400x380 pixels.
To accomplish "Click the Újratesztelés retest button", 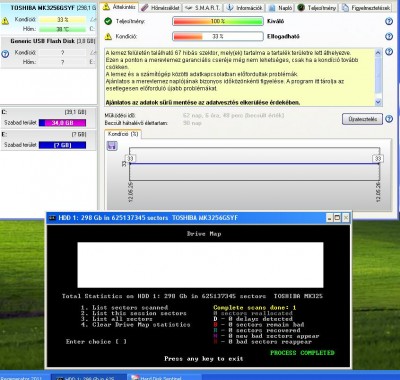I will pos(362,119).
